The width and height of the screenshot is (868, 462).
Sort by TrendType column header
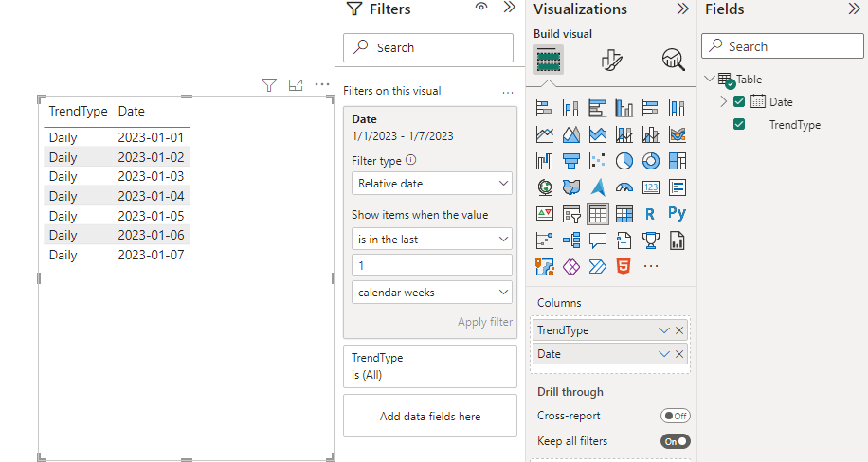pos(78,111)
